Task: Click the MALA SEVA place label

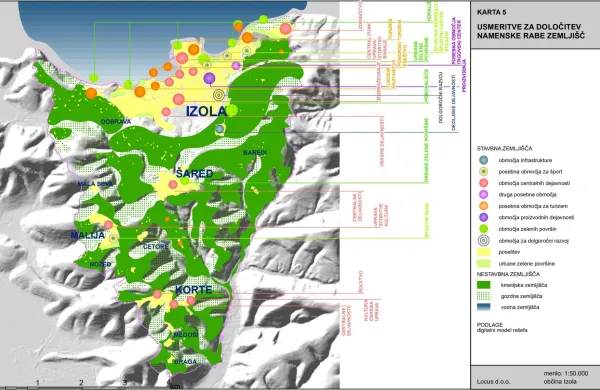Action: point(95,184)
